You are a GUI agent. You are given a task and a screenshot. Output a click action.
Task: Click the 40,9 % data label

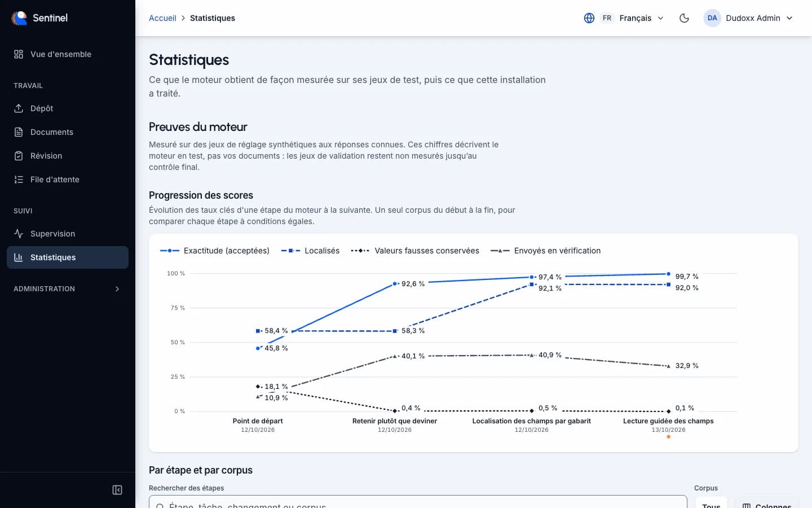[550, 355]
